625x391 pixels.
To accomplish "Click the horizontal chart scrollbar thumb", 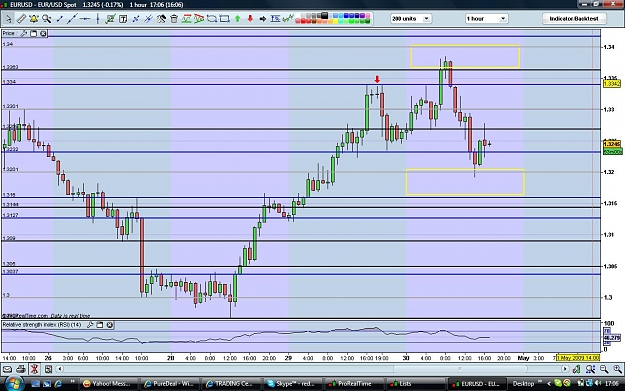I will coord(460,369).
